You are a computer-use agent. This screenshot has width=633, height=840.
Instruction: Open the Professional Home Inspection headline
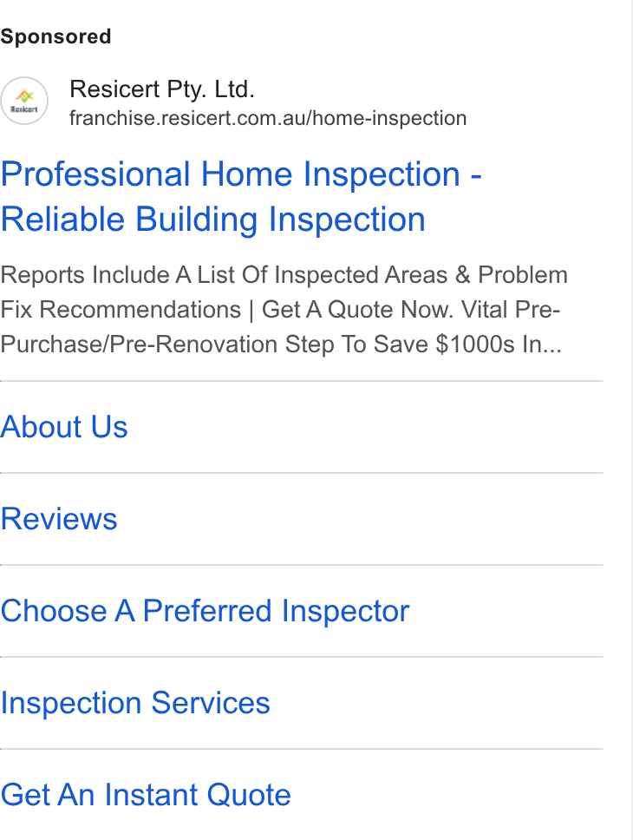[x=241, y=174]
